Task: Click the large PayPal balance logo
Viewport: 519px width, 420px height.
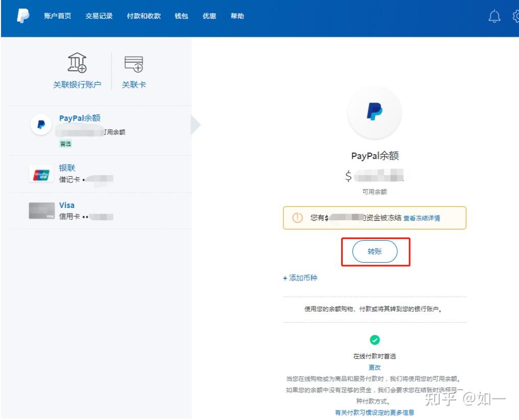Action: coord(374,112)
